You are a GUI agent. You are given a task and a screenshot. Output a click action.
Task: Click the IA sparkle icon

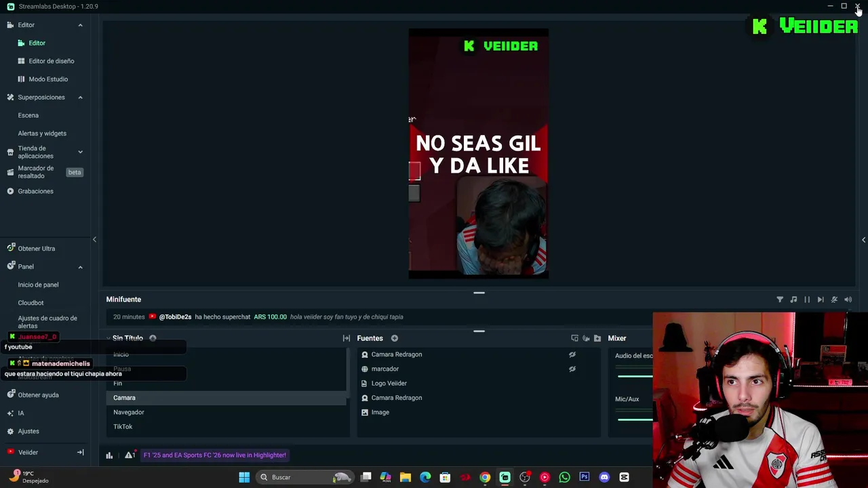coord(10,413)
